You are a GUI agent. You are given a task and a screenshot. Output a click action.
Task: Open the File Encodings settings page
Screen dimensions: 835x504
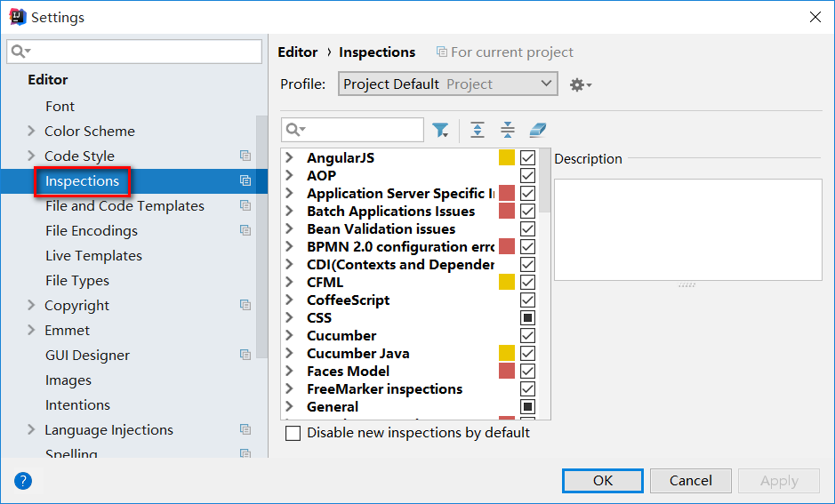pos(92,230)
